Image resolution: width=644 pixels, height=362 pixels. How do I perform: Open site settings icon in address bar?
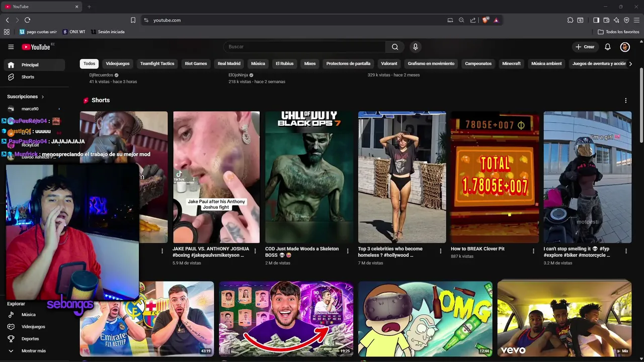(146, 20)
